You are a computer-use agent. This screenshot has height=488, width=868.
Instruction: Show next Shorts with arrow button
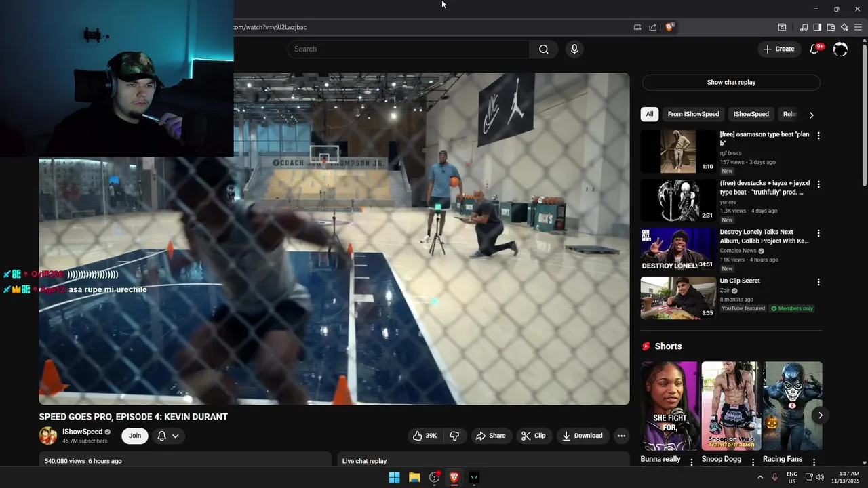(x=821, y=415)
